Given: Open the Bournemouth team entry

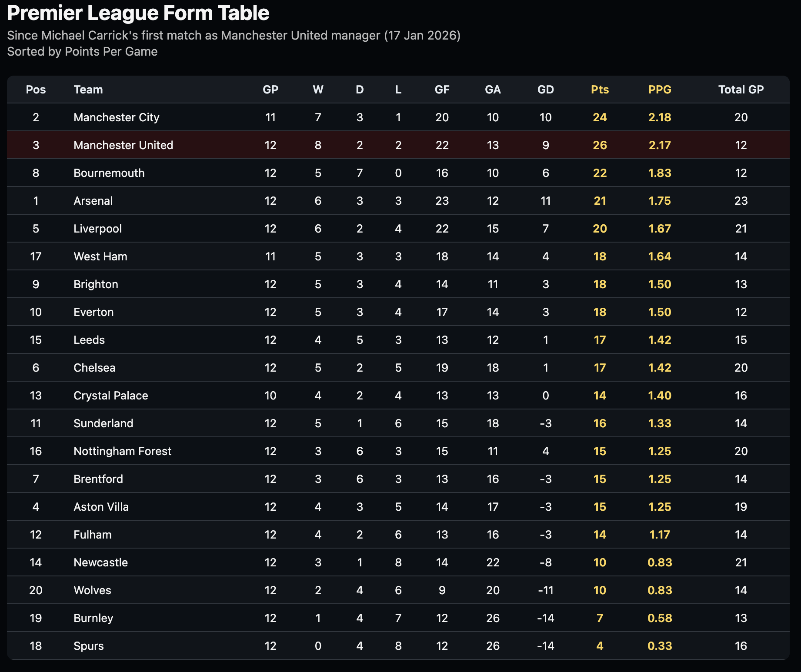Looking at the screenshot, I should 109,173.
